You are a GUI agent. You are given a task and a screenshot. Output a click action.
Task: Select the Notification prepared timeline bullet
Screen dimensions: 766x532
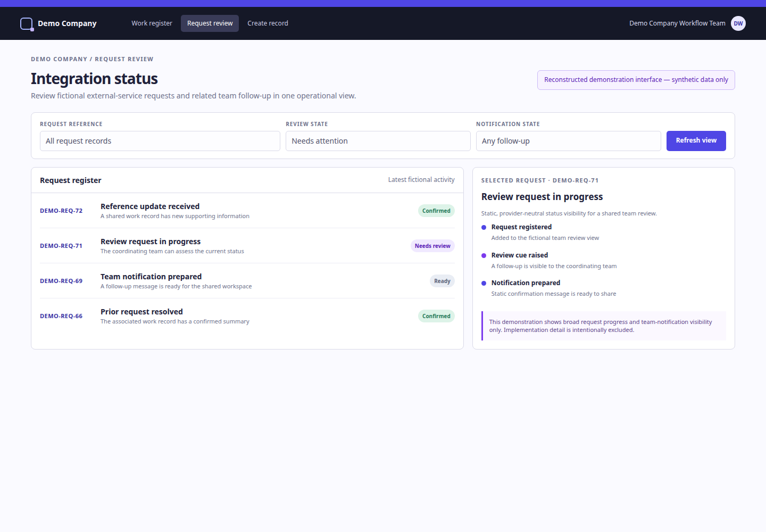pyautogui.click(x=484, y=283)
